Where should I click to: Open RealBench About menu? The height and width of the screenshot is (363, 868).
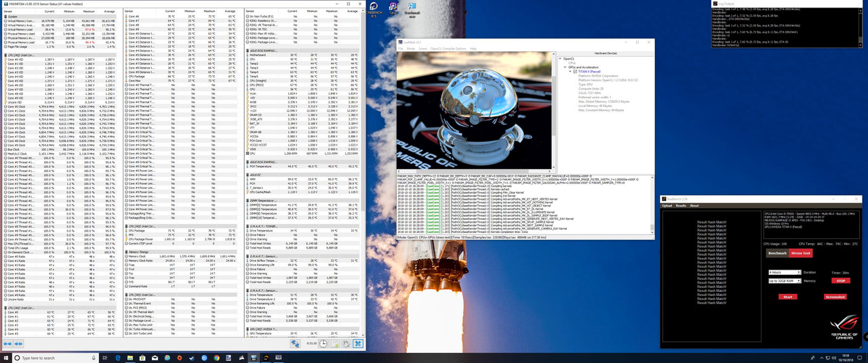(x=694, y=205)
